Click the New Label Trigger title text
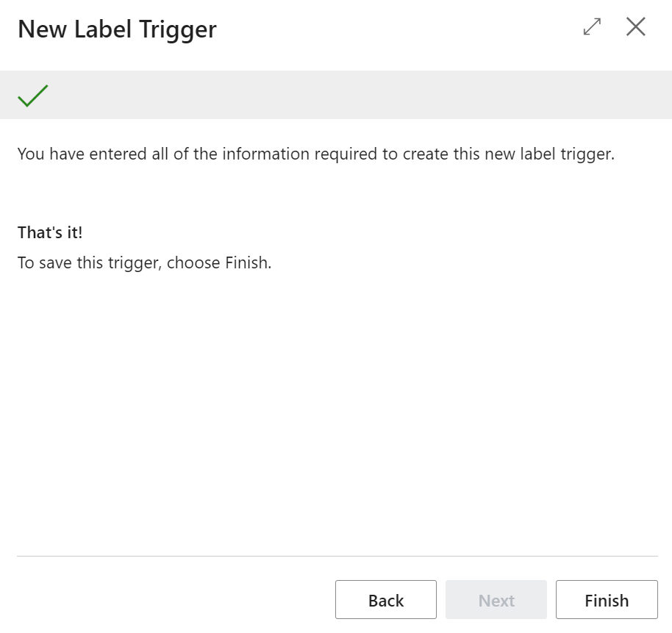The height and width of the screenshot is (633, 672). 117,29
